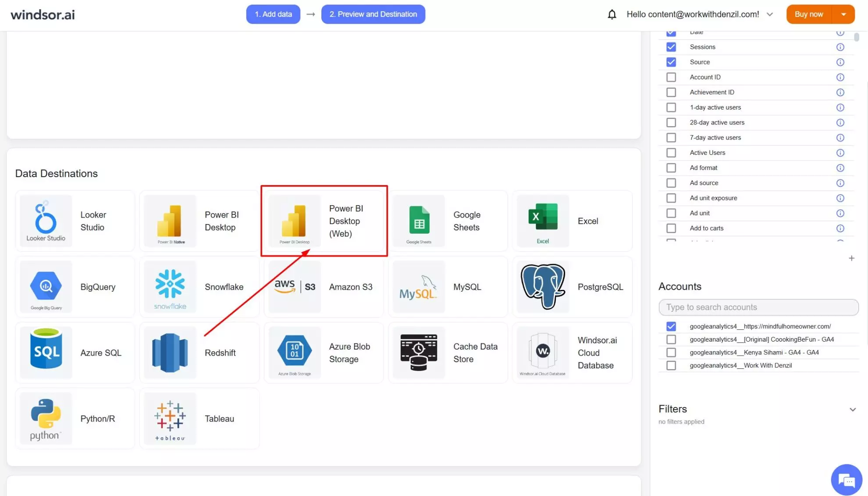This screenshot has width=868, height=496.
Task: Select the Snowflake destination icon
Action: pyautogui.click(x=170, y=287)
